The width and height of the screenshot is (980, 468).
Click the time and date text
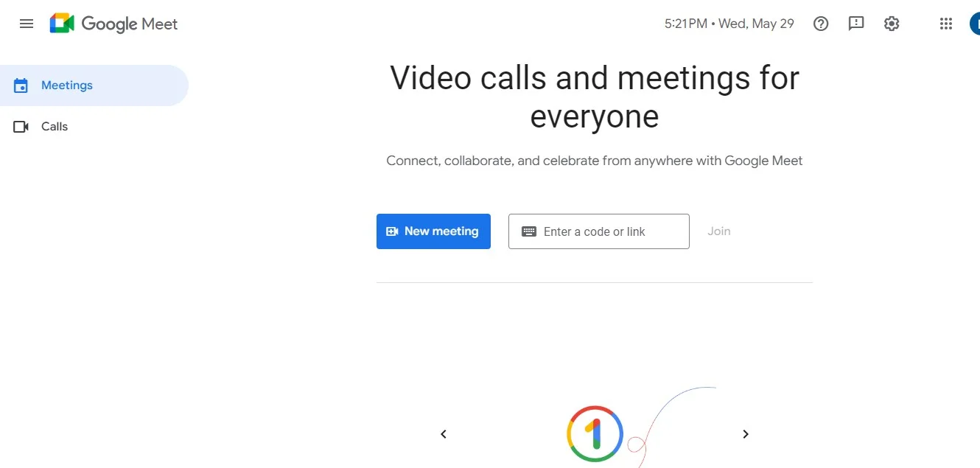click(x=729, y=24)
